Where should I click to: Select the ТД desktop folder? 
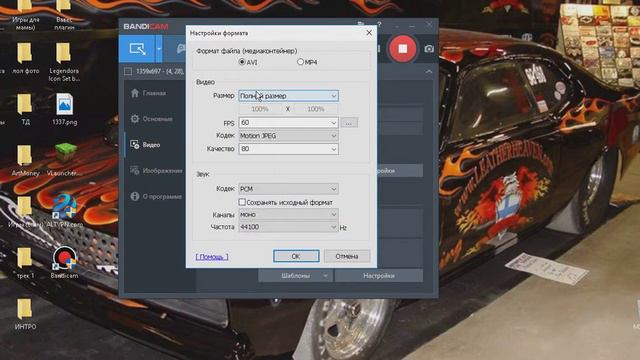25,109
